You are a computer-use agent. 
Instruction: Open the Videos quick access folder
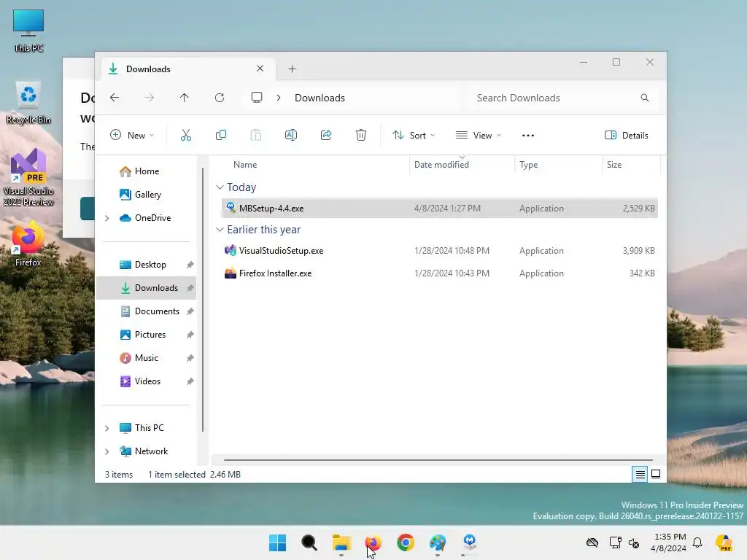[x=147, y=381]
